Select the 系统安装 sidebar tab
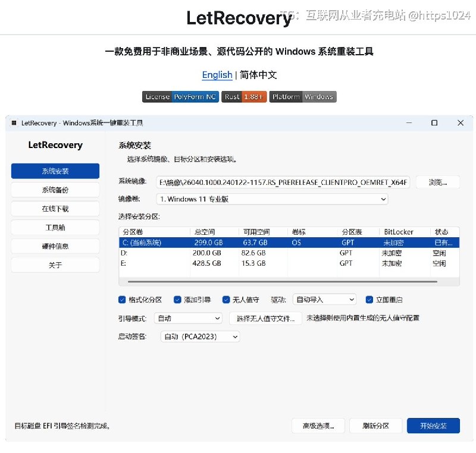 (55, 171)
